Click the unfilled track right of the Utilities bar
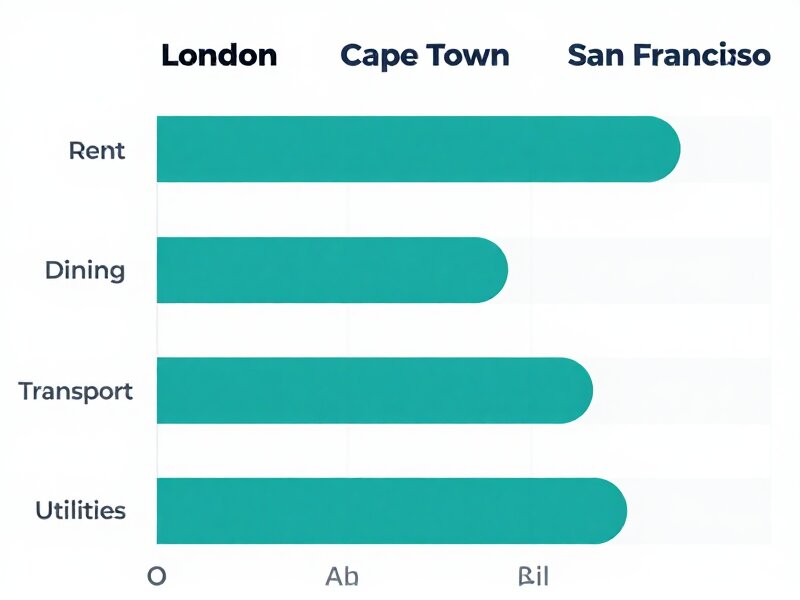Screen dimensions: 800x600 (x=700, y=511)
